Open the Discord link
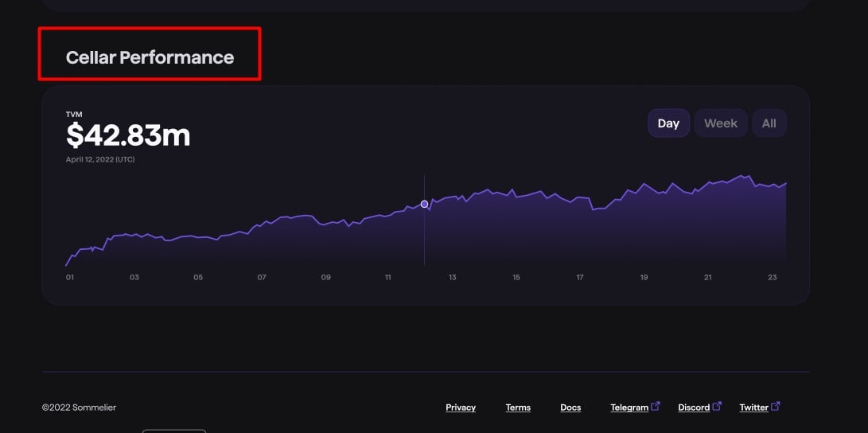Viewport: 868px width, 433px height. tap(694, 408)
